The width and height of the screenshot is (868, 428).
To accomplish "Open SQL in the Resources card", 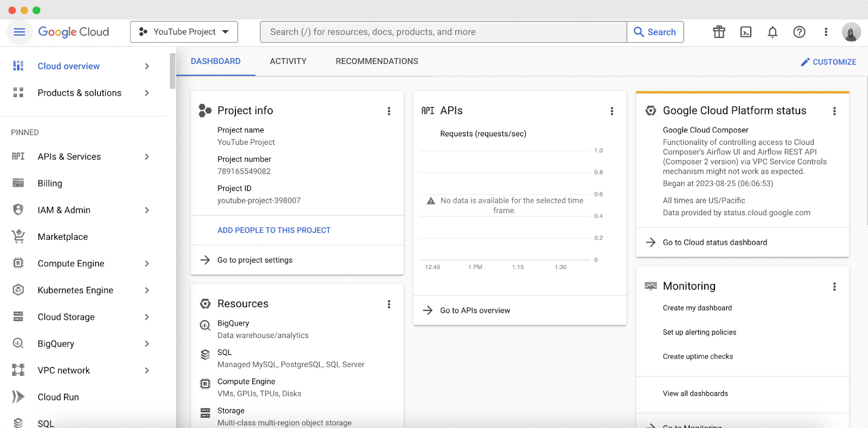I will coord(225,353).
